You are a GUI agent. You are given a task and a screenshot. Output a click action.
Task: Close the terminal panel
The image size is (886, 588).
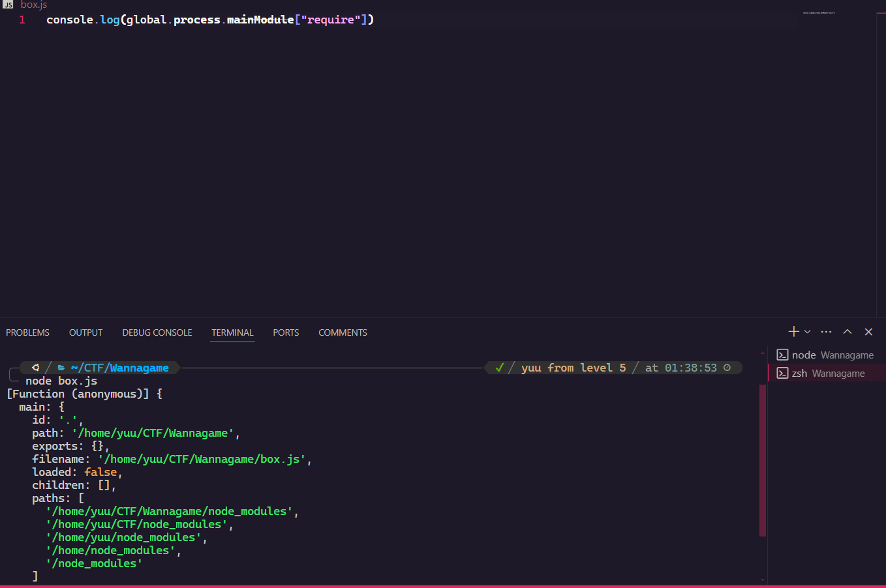[x=868, y=332]
